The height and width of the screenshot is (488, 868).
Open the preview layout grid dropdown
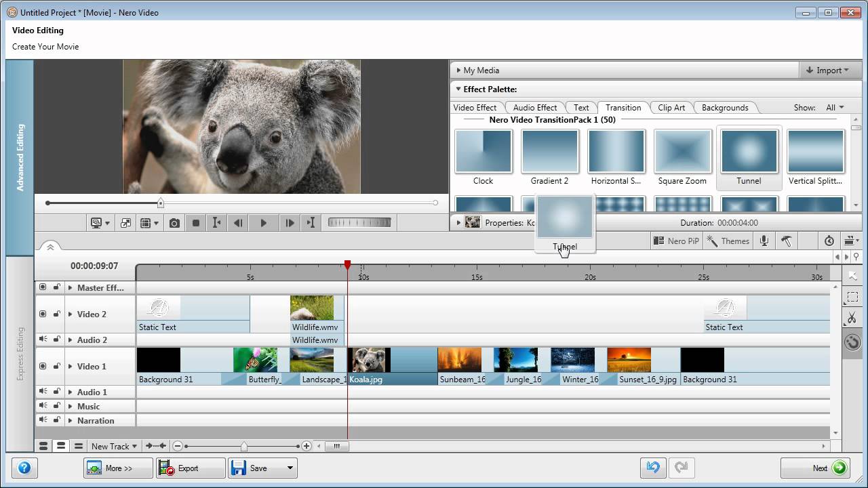(x=148, y=223)
